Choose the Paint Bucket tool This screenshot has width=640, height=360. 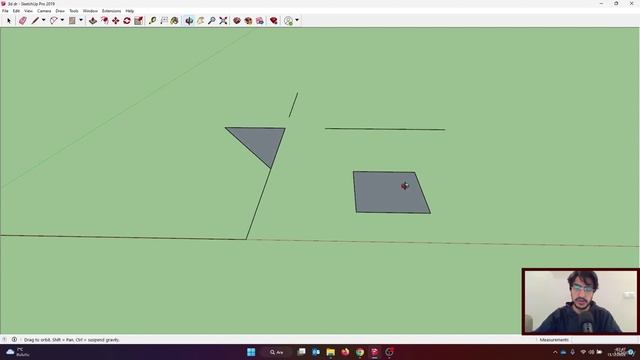tap(175, 20)
